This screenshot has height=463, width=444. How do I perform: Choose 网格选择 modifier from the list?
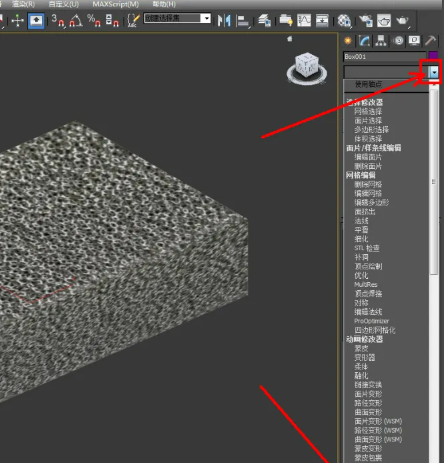pyautogui.click(x=368, y=111)
